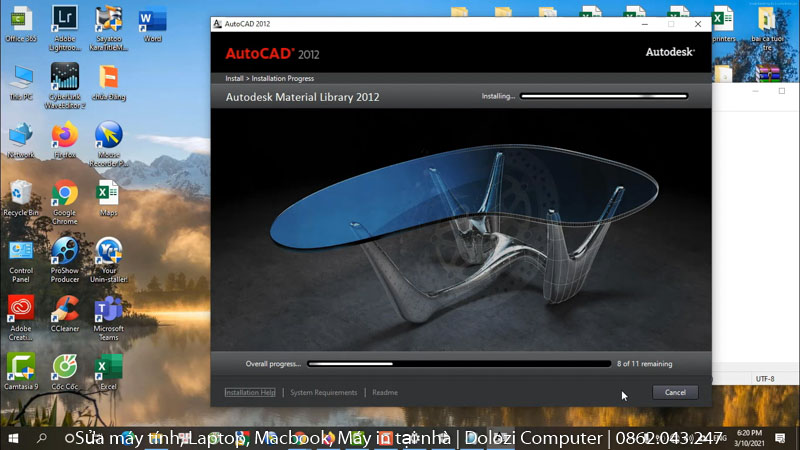Click the Windows Start button
Viewport: 800px width, 450px height.
(x=14, y=438)
